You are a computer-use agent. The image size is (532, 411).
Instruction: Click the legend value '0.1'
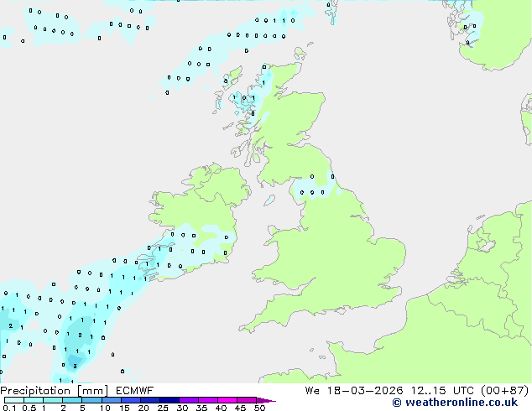coord(9,408)
